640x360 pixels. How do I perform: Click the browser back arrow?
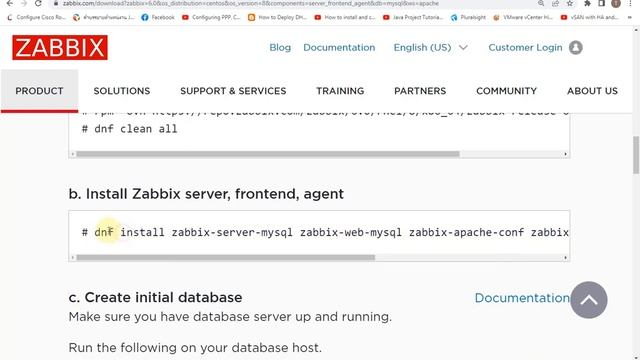pyautogui.click(x=10, y=3)
